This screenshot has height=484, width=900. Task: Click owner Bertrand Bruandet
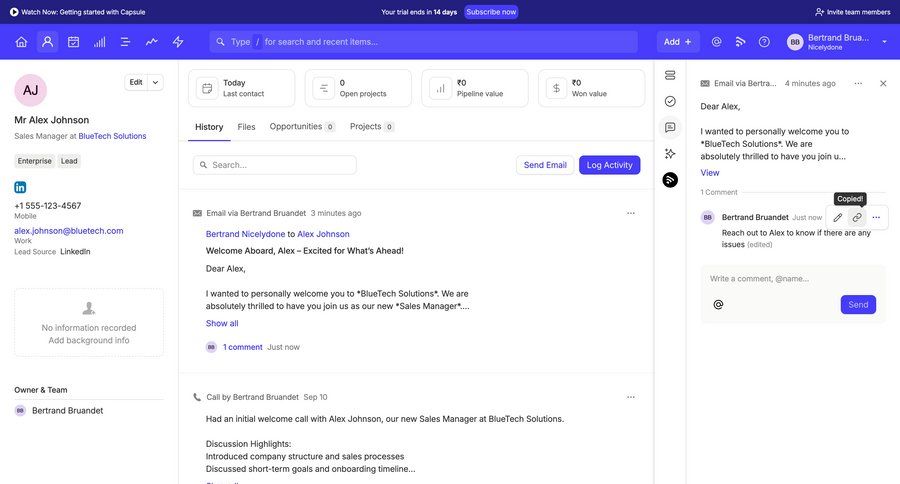click(x=68, y=411)
